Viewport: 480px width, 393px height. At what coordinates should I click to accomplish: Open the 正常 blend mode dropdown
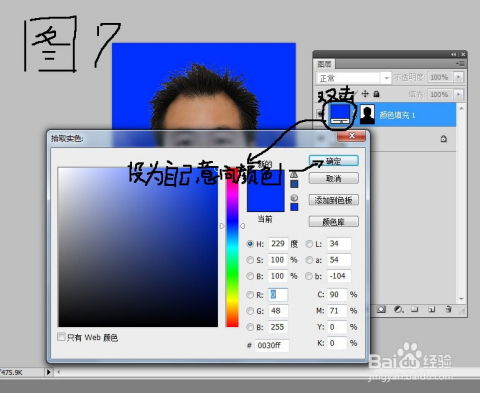(x=353, y=78)
